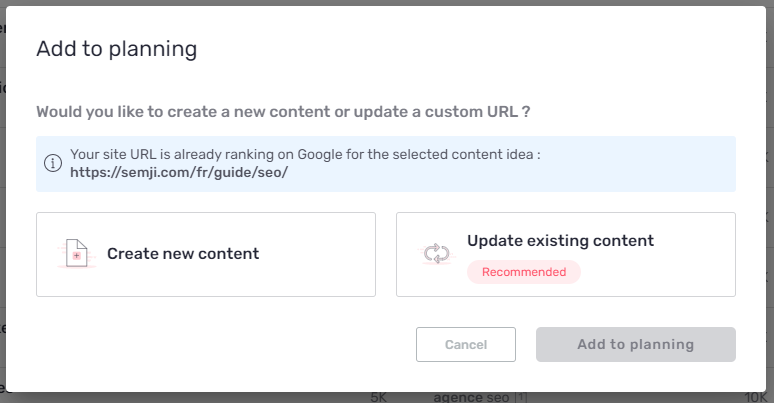The width and height of the screenshot is (774, 403).
Task: Select the agence seo keyword behind dialog
Action: tap(471, 398)
